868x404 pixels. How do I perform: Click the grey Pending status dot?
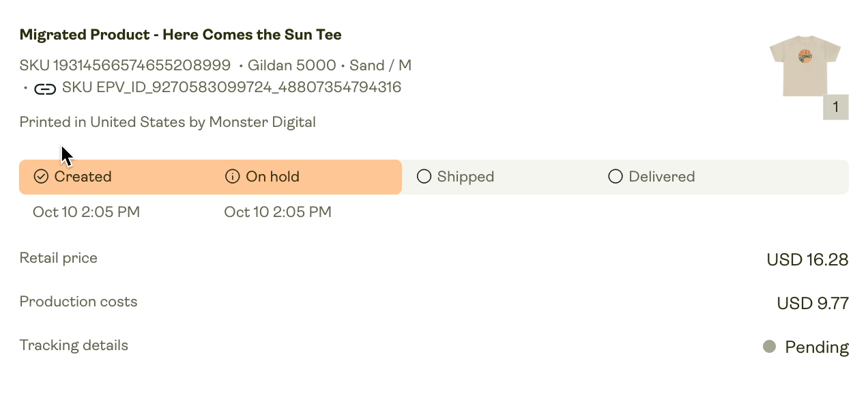click(769, 347)
